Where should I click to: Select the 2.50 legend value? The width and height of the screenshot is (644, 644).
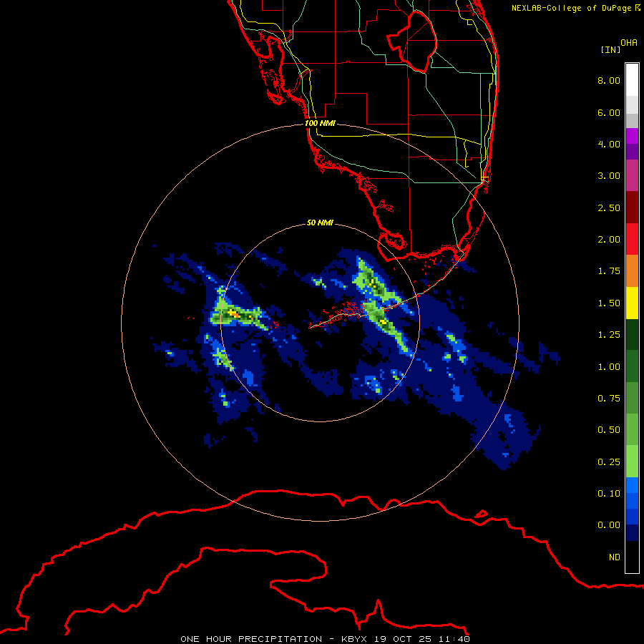click(609, 208)
